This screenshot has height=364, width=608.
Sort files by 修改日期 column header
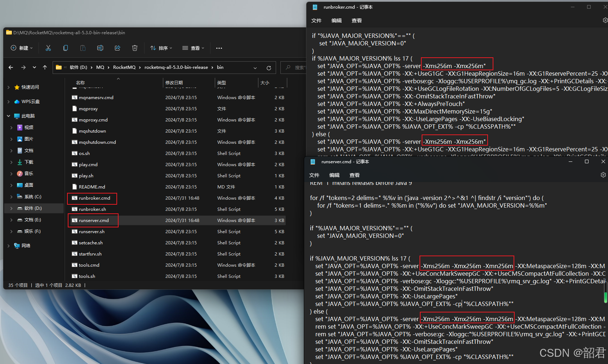(x=174, y=83)
